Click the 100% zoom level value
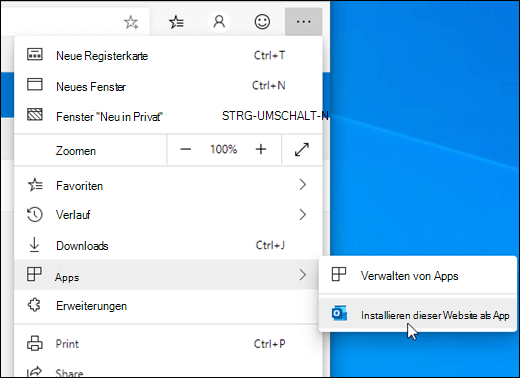The image size is (520, 378). (x=223, y=149)
